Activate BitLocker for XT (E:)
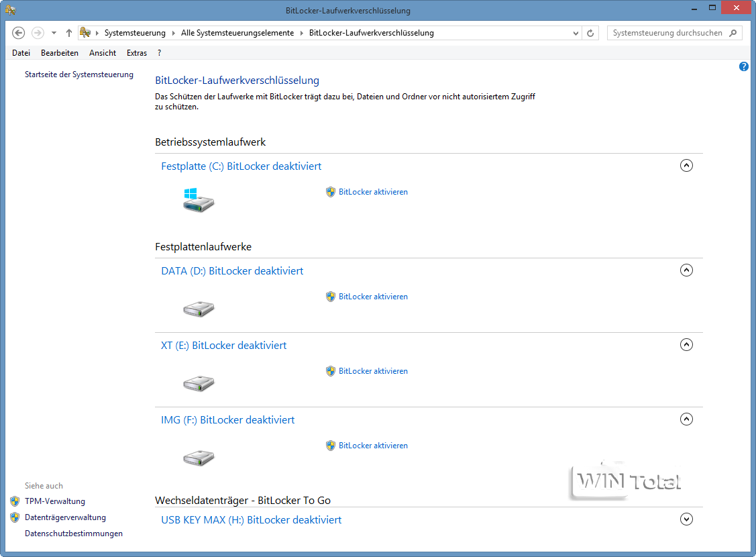Image resolution: width=756 pixels, height=557 pixels. tap(373, 371)
